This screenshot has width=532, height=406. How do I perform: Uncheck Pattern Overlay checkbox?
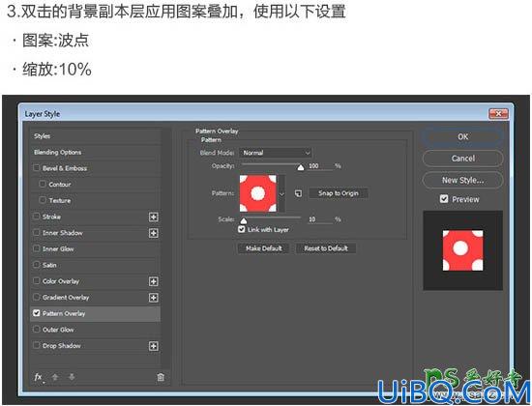click(x=37, y=313)
